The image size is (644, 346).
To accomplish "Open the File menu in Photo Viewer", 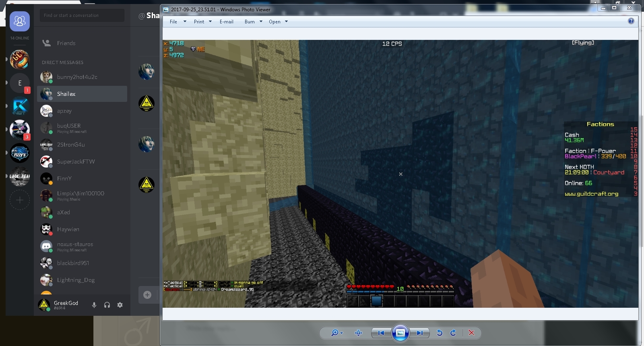I will click(x=173, y=22).
